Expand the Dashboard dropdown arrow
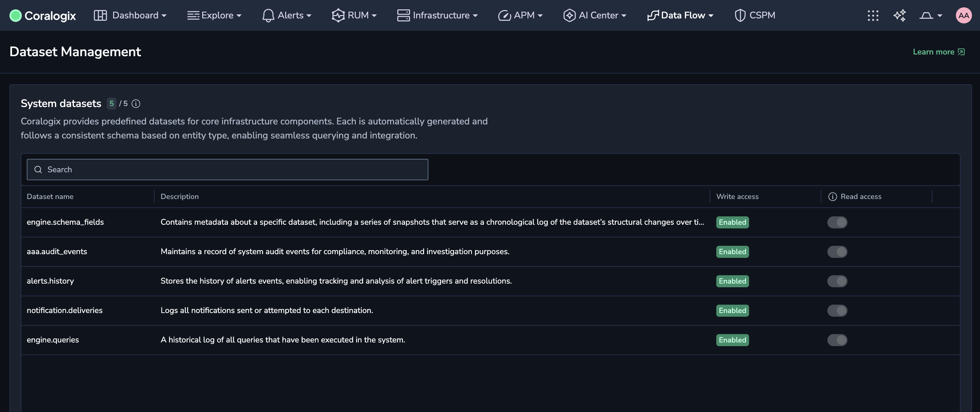Screen dimensions: 980x412 tap(164, 16)
